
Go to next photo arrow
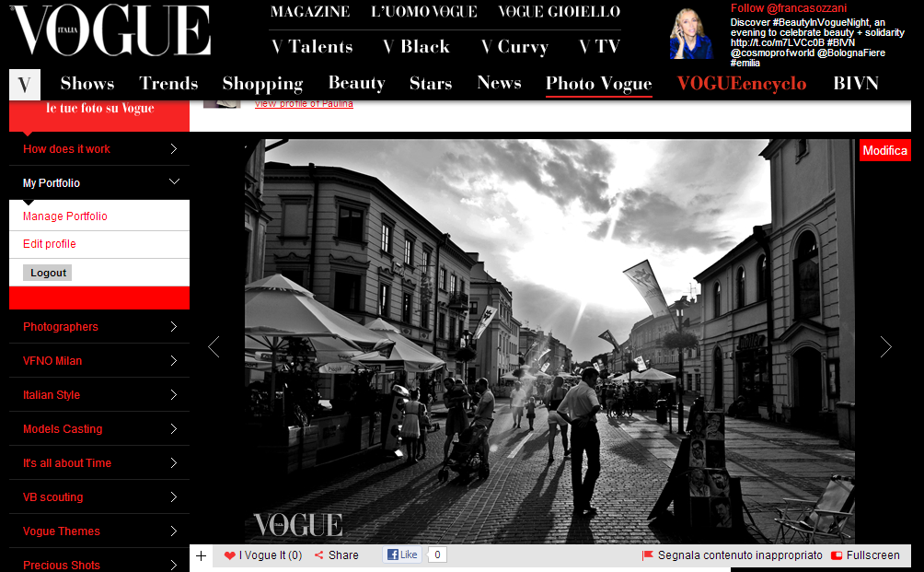[885, 346]
